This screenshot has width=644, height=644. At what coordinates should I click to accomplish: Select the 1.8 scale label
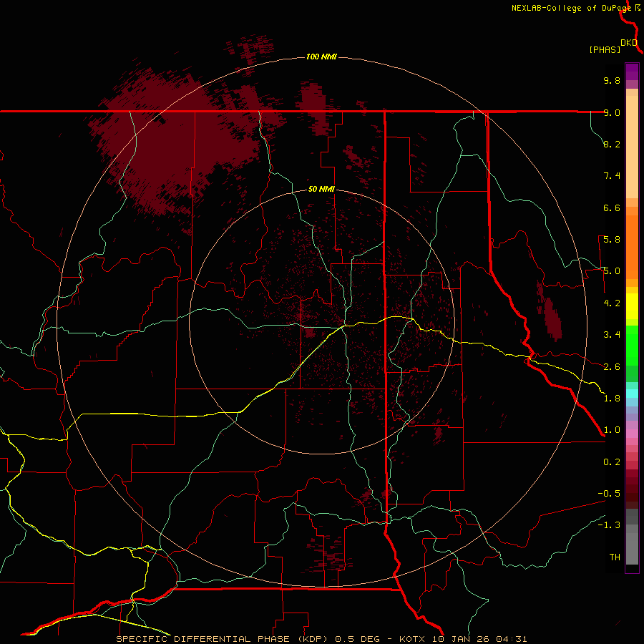pyautogui.click(x=612, y=399)
